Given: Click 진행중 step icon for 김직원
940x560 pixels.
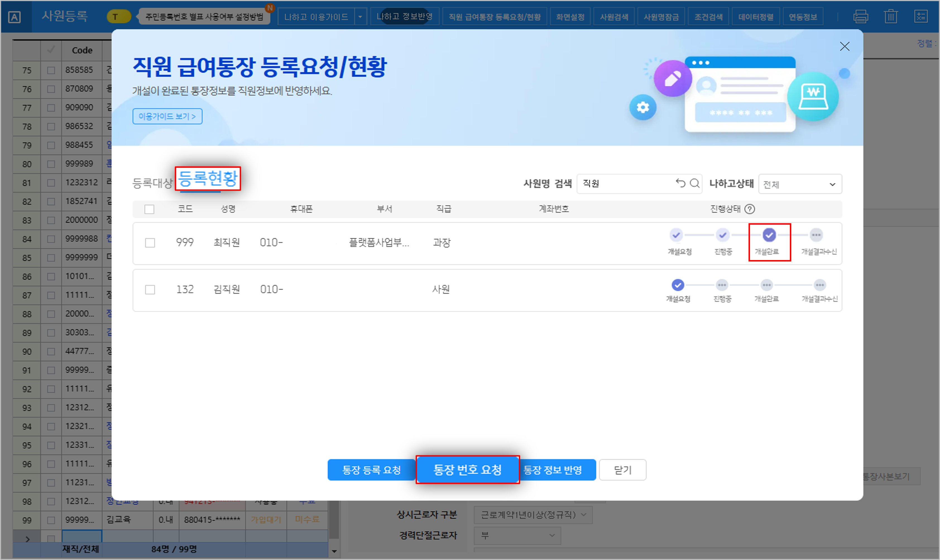Looking at the screenshot, I should pyautogui.click(x=722, y=285).
